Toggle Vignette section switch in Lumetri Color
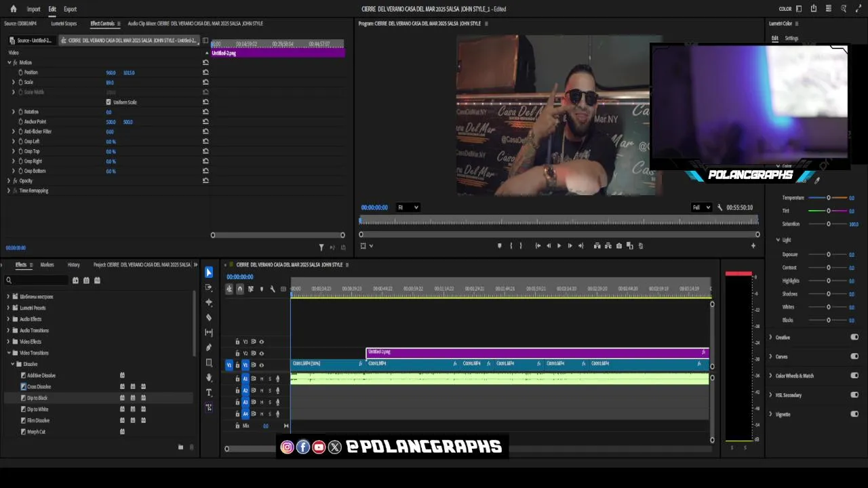 [x=854, y=413]
